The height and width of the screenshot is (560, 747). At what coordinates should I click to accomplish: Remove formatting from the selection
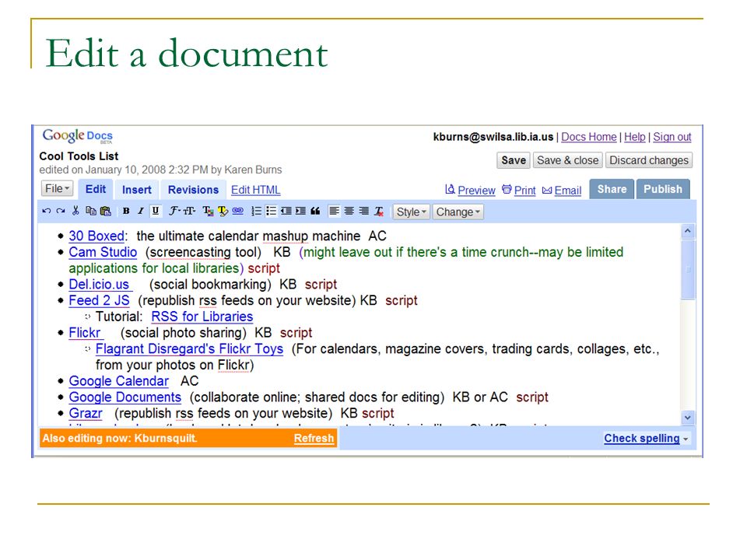tap(379, 212)
